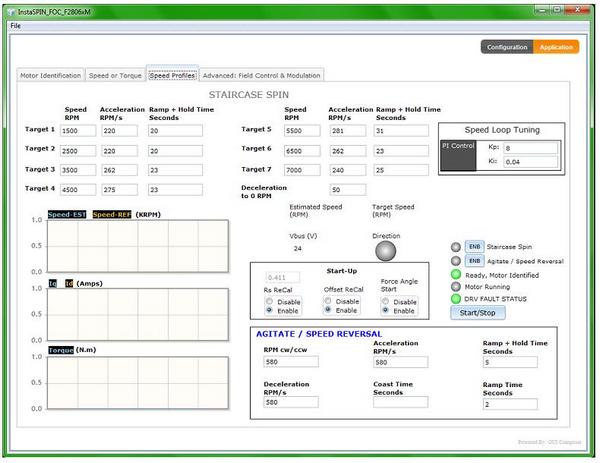Switch to Application view
Screen dimensions: 600x463
coord(556,47)
